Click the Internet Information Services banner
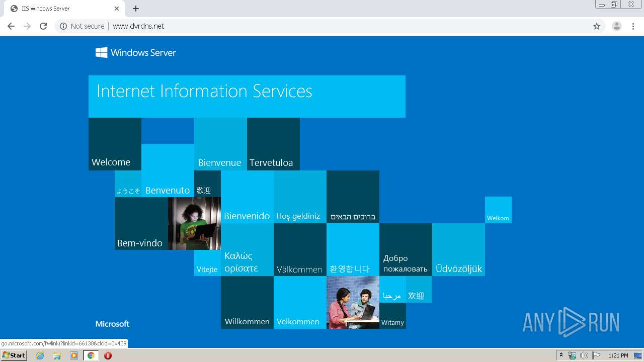644x362 pixels. [247, 97]
